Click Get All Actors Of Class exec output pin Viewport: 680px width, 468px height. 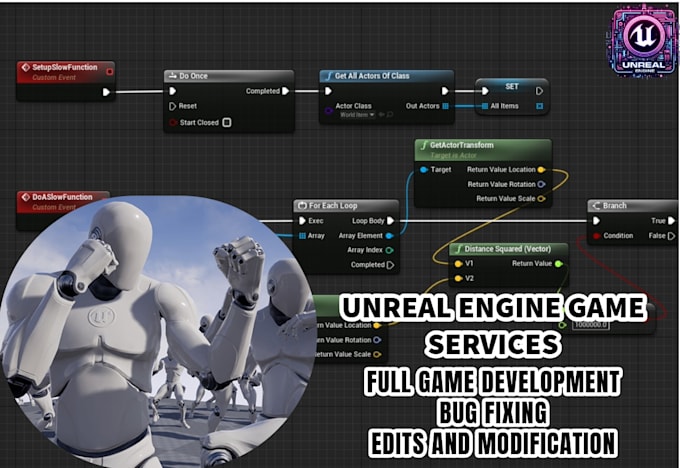click(445, 91)
